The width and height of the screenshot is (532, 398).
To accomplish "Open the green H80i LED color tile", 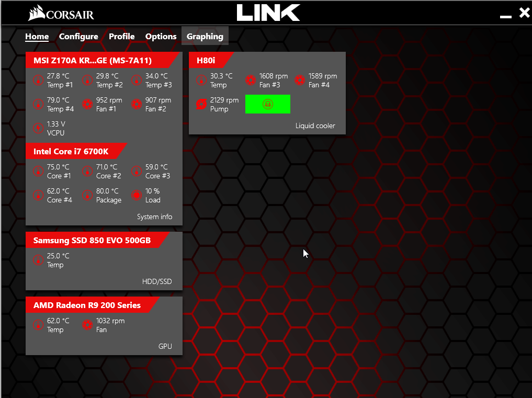I will 268,104.
